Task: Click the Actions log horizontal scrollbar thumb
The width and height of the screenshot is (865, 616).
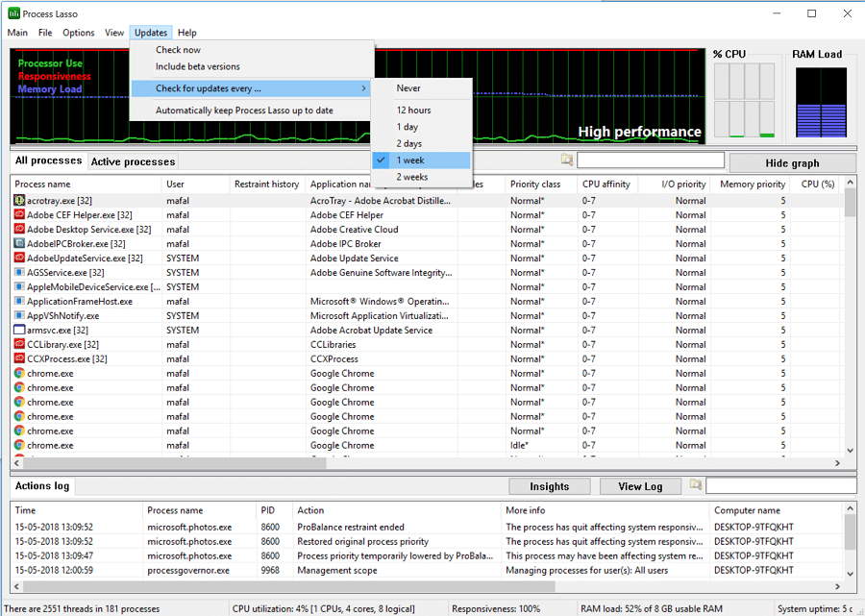Action: click(x=288, y=586)
